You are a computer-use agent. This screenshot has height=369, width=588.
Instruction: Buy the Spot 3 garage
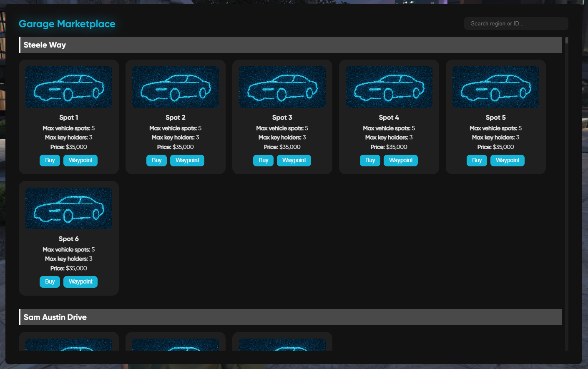[x=263, y=160]
